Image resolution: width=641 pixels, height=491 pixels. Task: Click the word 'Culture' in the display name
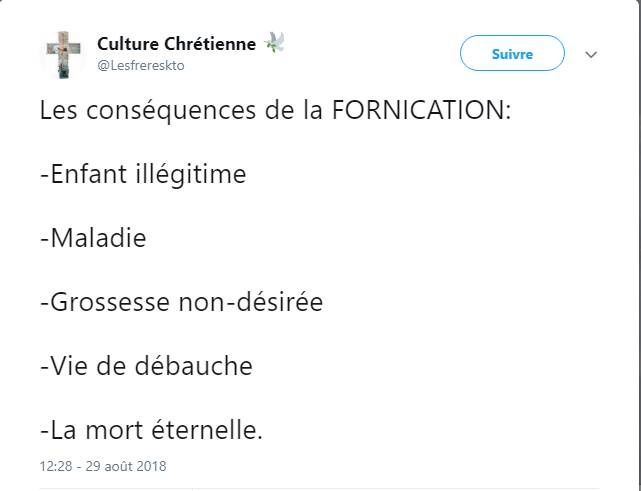pos(128,44)
